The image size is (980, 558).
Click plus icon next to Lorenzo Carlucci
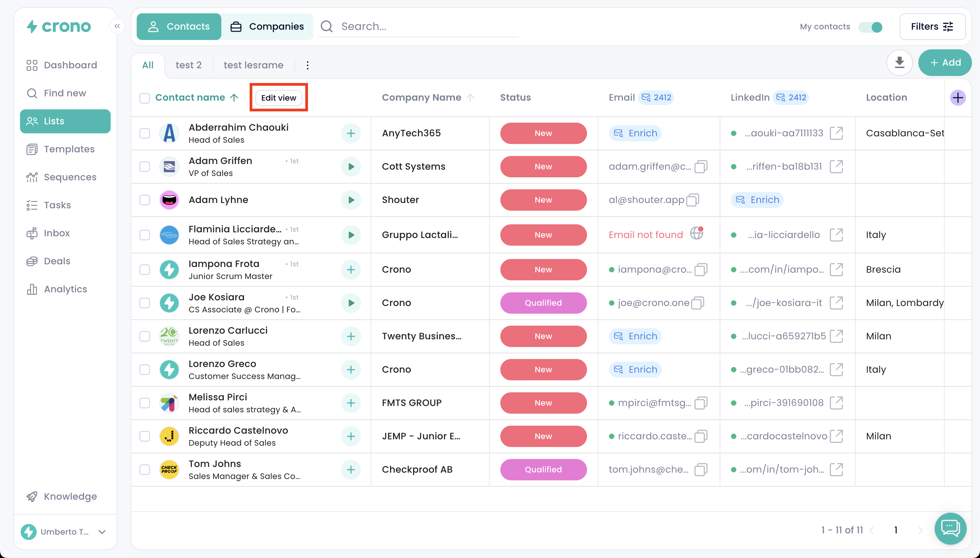(351, 336)
